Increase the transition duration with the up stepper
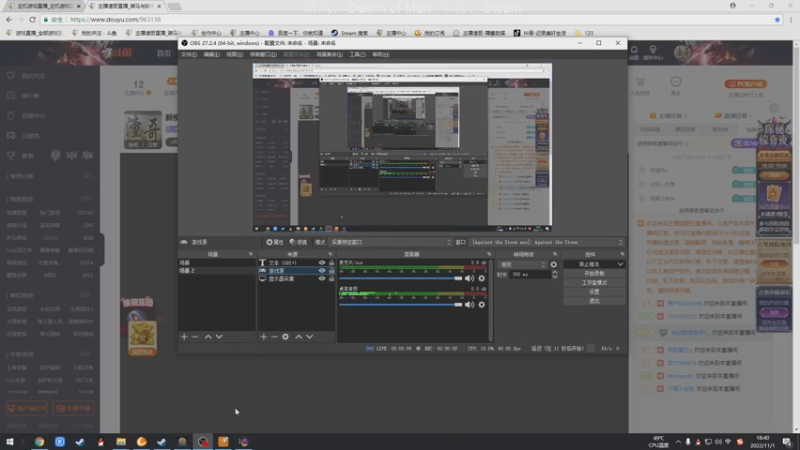The image size is (800, 450). (555, 272)
